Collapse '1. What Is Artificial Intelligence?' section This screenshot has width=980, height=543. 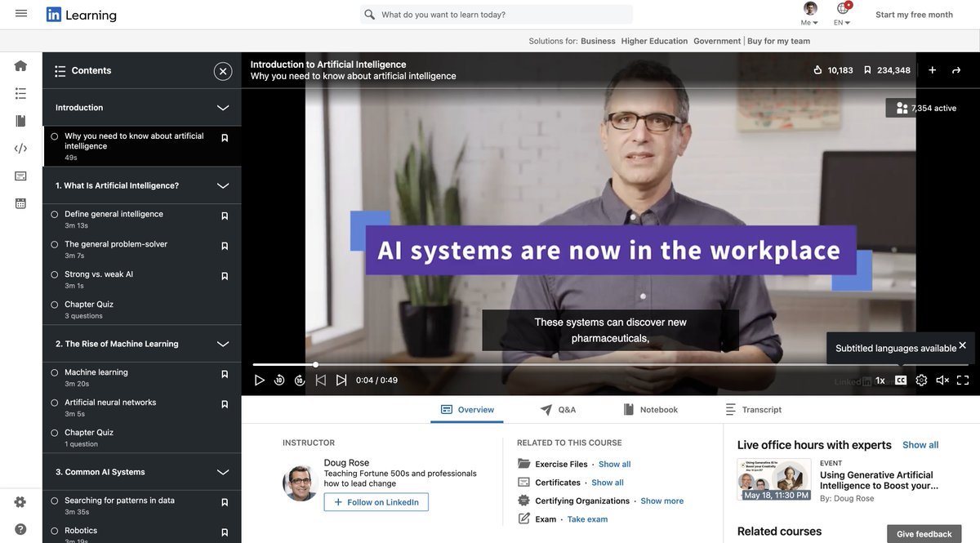223,186
